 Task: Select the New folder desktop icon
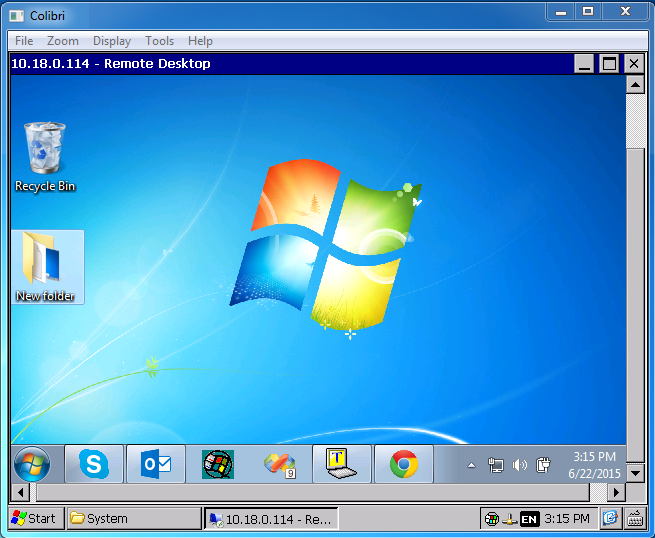(47, 267)
